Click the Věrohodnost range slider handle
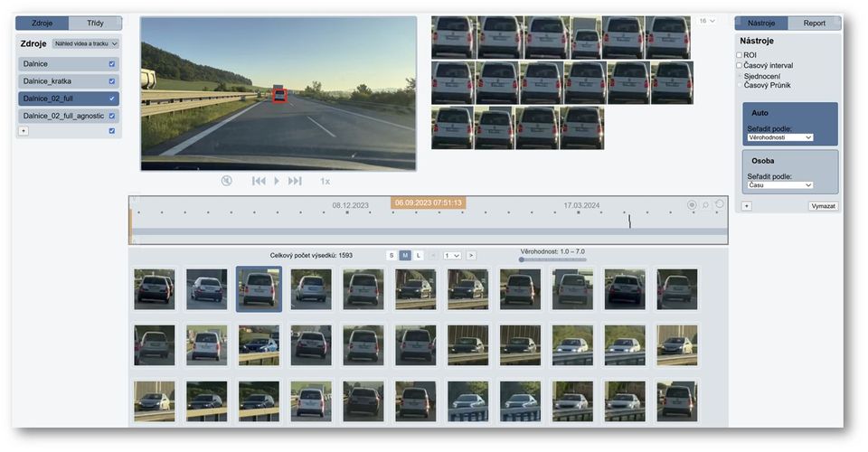Viewport: 868px width, 452px height. click(x=522, y=259)
